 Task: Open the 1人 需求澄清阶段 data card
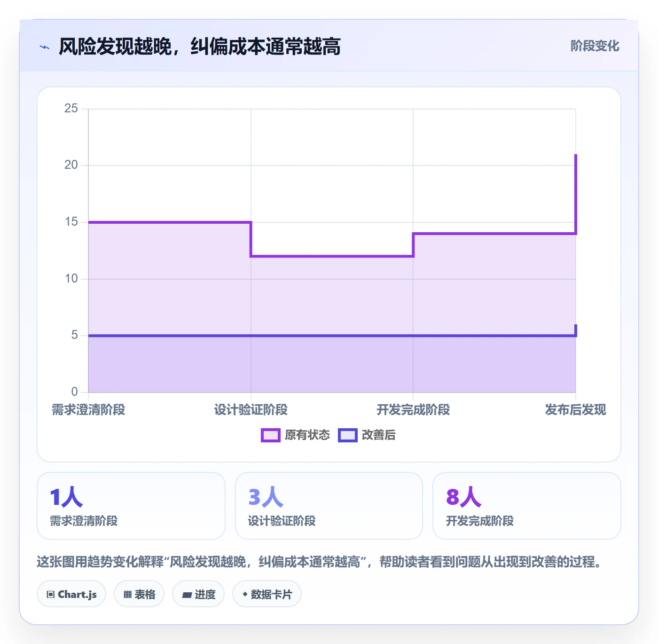(131, 506)
